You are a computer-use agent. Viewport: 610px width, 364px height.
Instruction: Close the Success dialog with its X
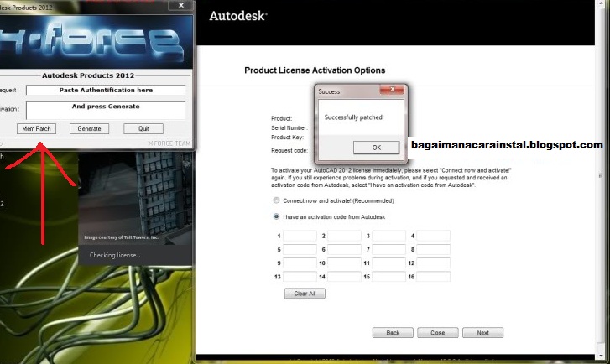coord(392,90)
